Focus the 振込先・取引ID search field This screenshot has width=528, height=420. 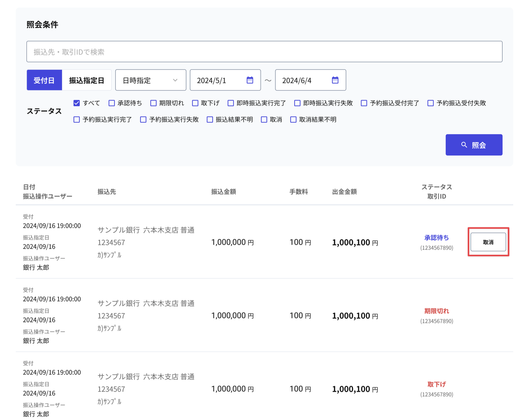click(264, 52)
